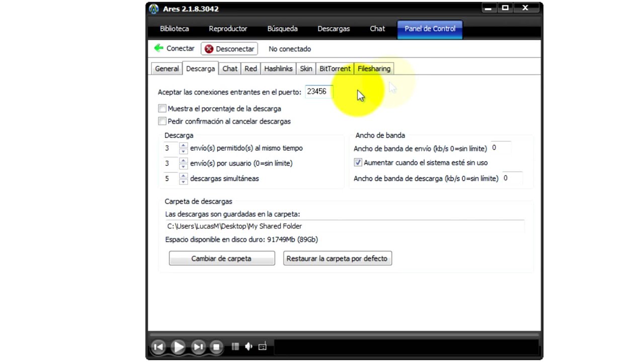Screen dimensions: 644x362
Task: Check 'Pedir confirmación al cancelar descargas'
Action: tap(162, 121)
